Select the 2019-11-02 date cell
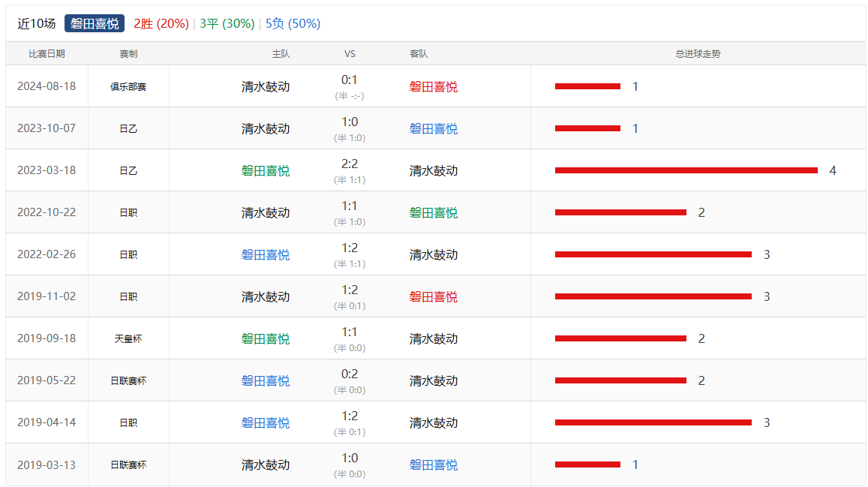This screenshot has height=487, width=868. pyautogui.click(x=47, y=296)
